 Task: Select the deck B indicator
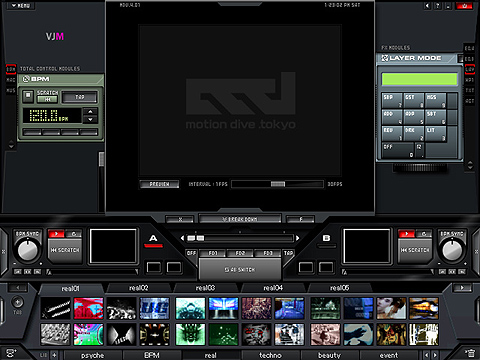coord(327,241)
